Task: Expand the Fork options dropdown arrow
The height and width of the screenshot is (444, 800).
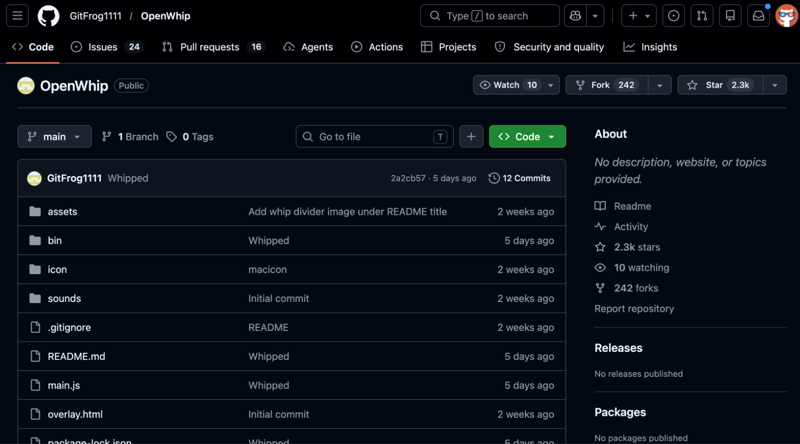Action: [660, 85]
